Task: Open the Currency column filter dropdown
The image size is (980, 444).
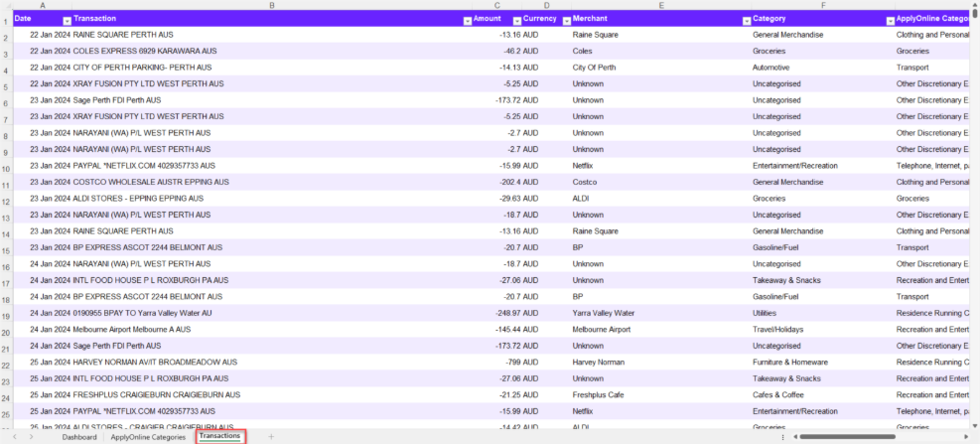Action: 566,21
